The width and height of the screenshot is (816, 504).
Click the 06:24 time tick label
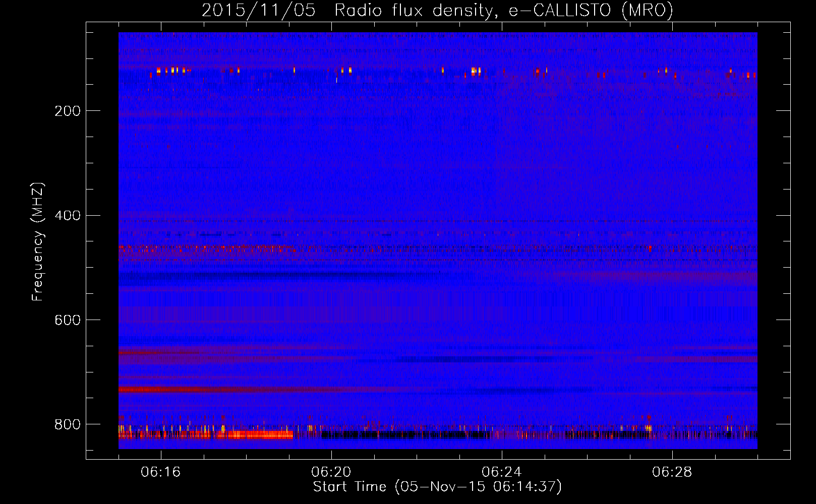pyautogui.click(x=502, y=472)
